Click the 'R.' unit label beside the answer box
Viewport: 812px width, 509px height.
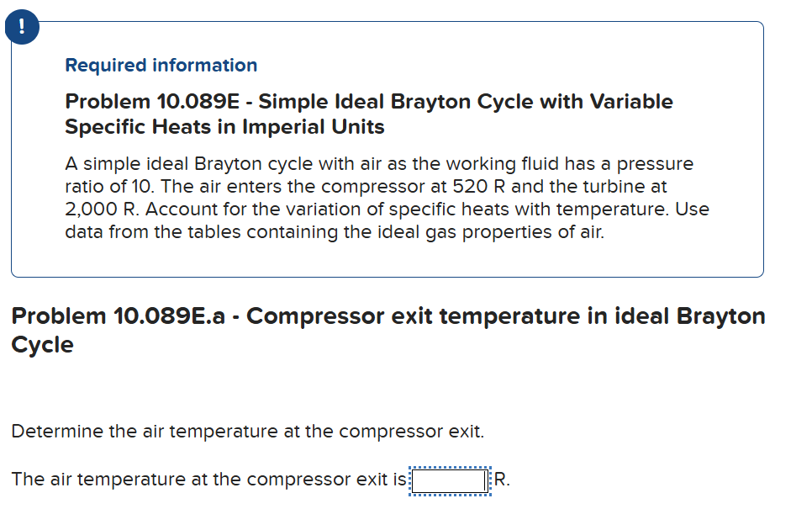pos(501,480)
